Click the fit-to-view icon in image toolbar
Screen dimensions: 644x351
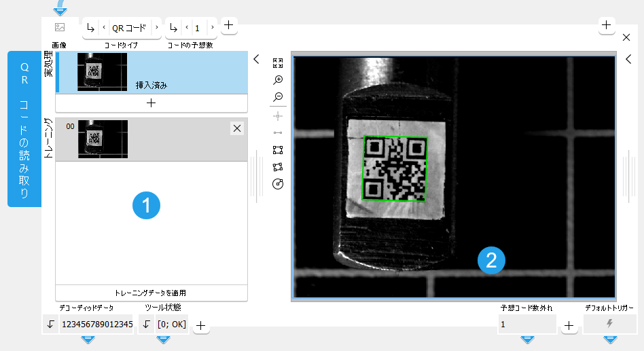(x=277, y=63)
